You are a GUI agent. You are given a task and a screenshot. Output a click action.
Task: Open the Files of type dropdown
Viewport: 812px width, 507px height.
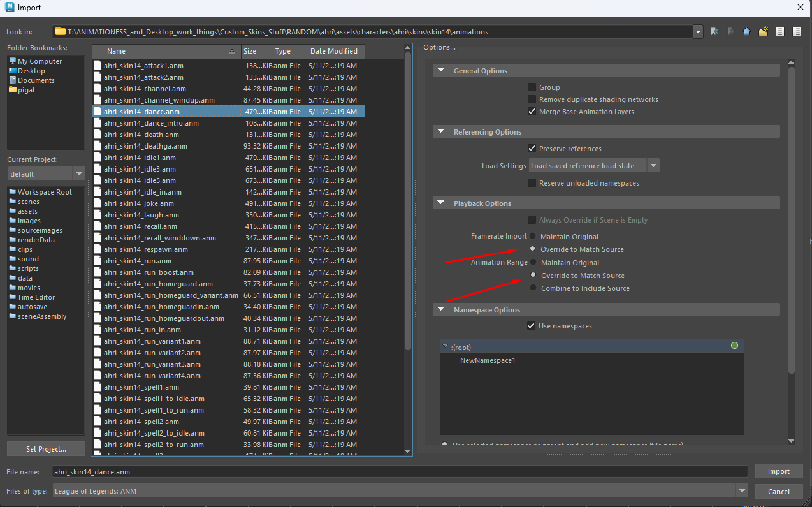pyautogui.click(x=741, y=491)
